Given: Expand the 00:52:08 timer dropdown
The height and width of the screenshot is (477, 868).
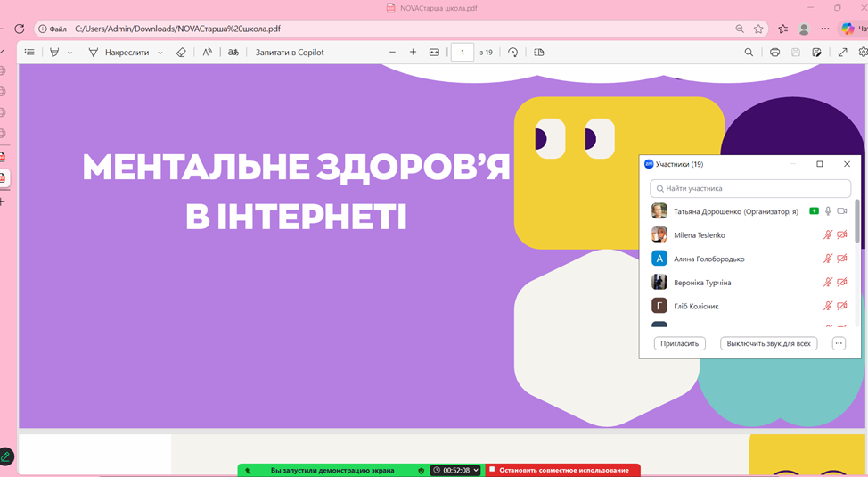Looking at the screenshot, I should 476,470.
